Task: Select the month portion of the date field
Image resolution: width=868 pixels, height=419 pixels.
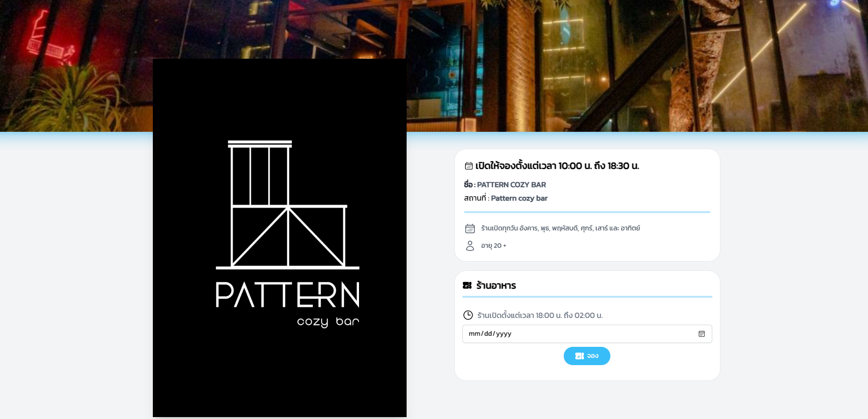Action: 474,334
